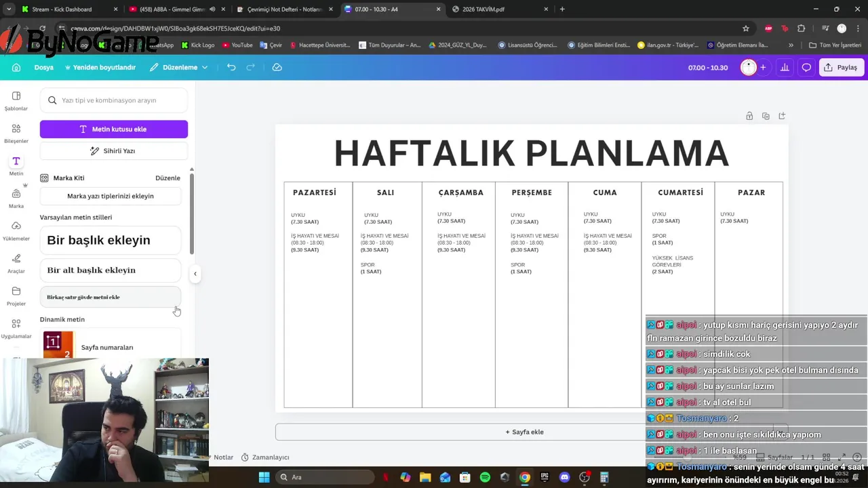This screenshot has width=868, height=488.
Task: Click Marka yazı tiplerinizi ekleyin
Action: [111, 196]
